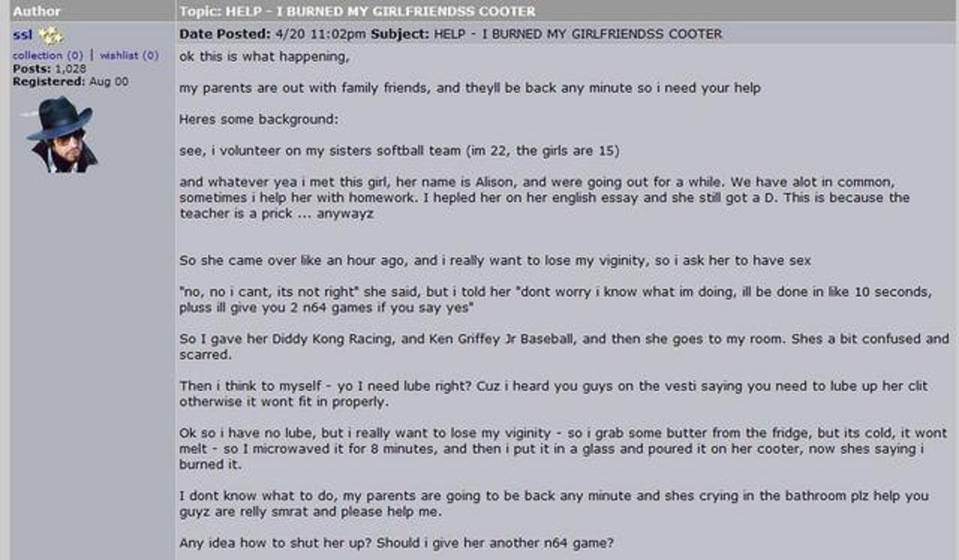Image resolution: width=959 pixels, height=560 pixels.
Task: Select the Author column header
Action: pyautogui.click(x=37, y=11)
